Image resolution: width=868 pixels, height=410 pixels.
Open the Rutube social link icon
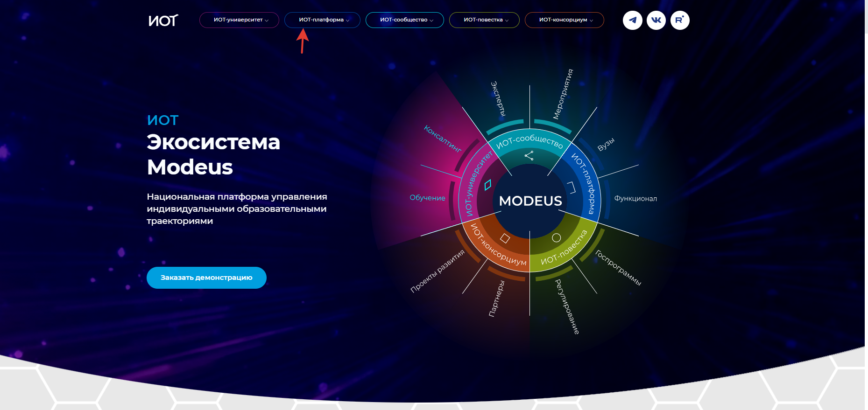pyautogui.click(x=680, y=20)
